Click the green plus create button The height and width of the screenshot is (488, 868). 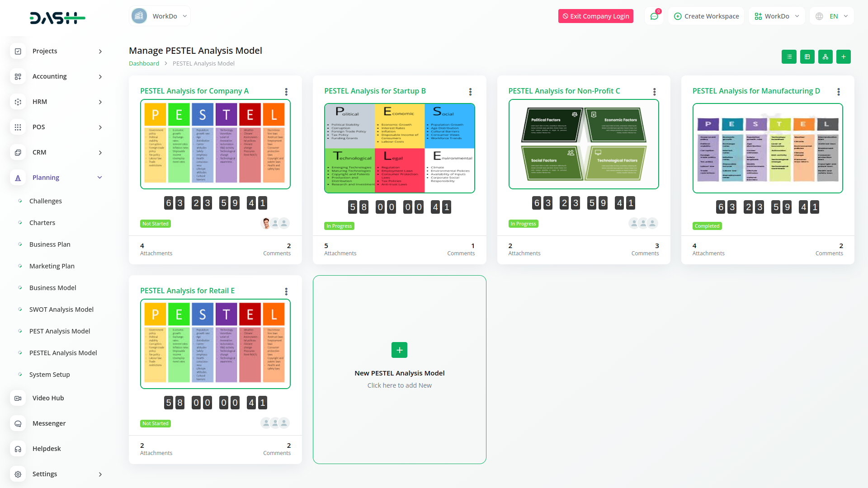click(x=843, y=57)
